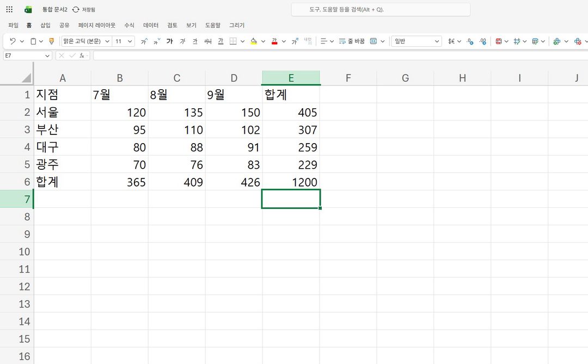Click the select-all corner triangle
This screenshot has width=588, height=364.
pos(26,78)
